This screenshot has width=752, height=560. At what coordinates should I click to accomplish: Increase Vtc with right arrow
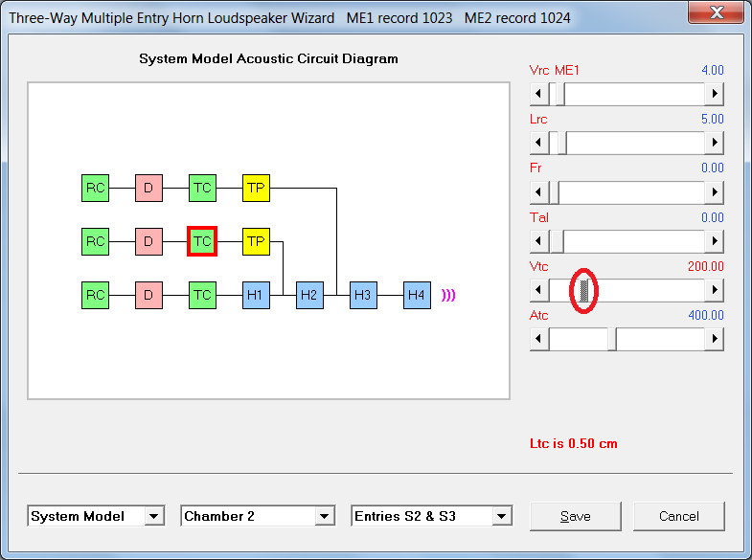(714, 290)
